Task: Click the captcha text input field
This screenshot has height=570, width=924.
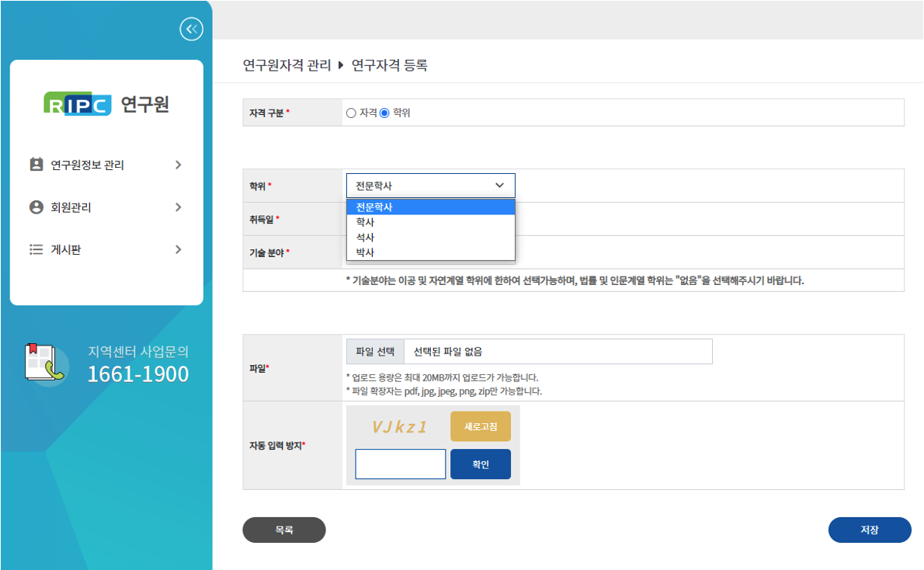Action: [x=401, y=464]
